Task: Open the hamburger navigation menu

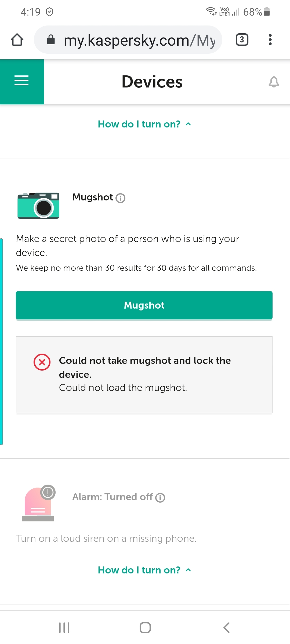Action: 22,81
